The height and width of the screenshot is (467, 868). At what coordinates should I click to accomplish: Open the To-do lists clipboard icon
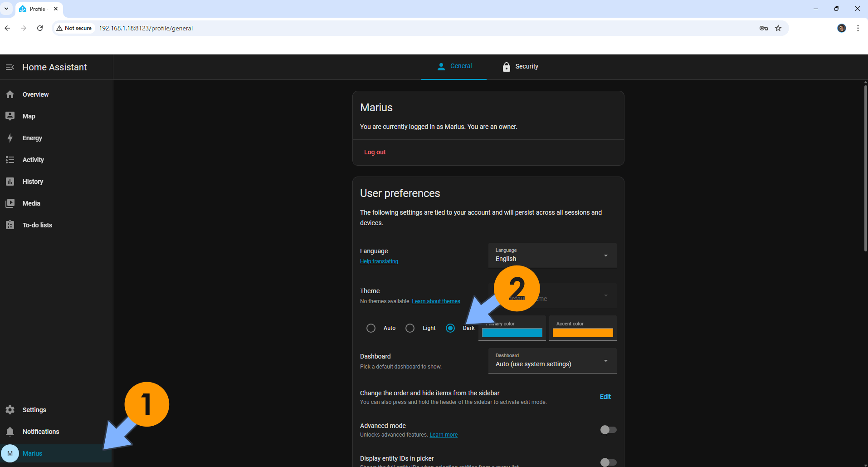(x=10, y=225)
